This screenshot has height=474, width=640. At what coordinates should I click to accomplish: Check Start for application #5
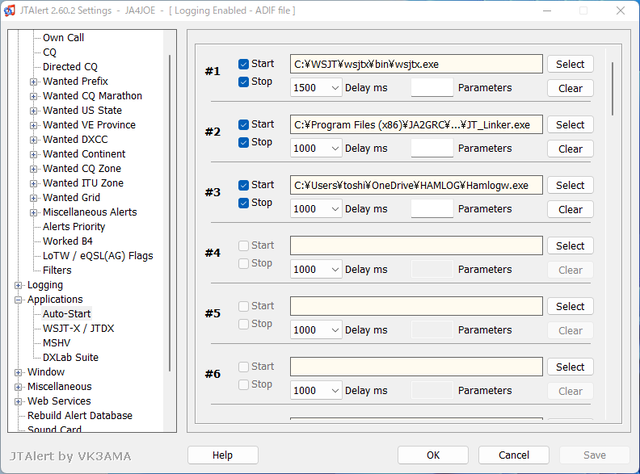tap(244, 306)
